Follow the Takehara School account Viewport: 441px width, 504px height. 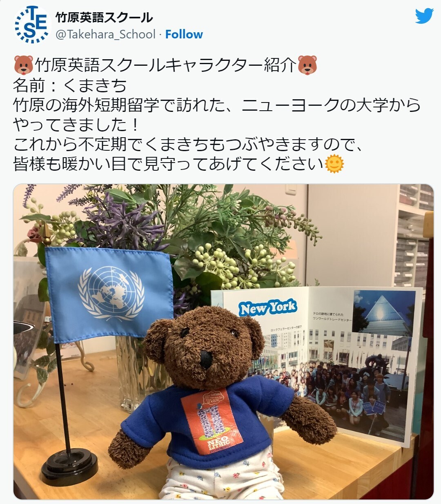pos(184,34)
